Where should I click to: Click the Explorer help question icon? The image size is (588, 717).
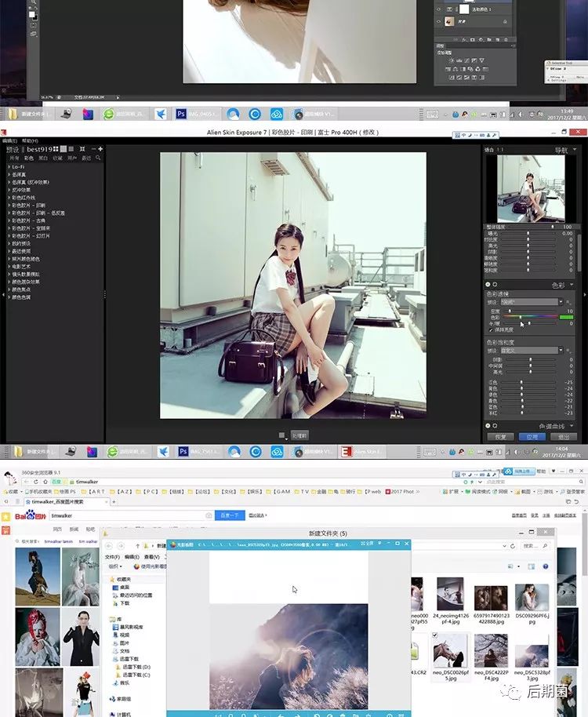545,566
